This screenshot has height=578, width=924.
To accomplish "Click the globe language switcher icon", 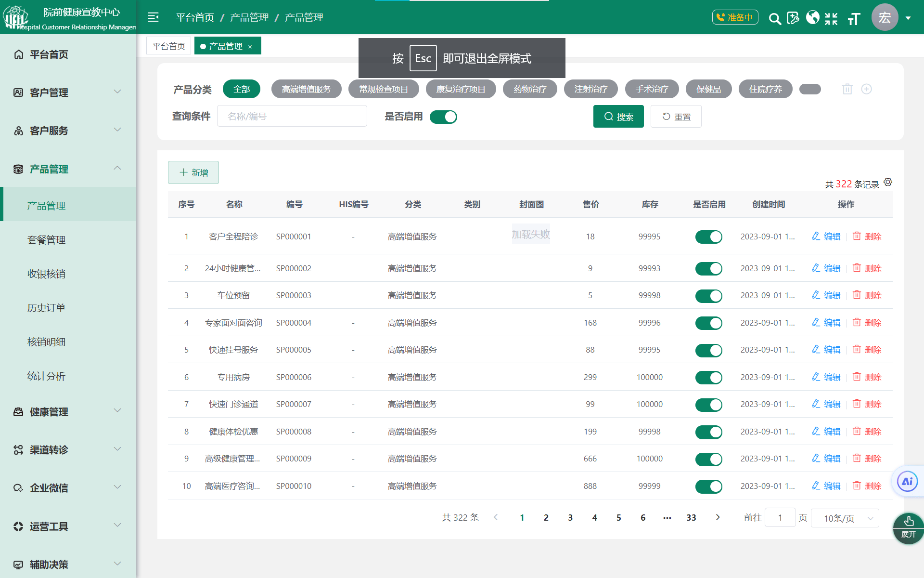I will click(812, 18).
